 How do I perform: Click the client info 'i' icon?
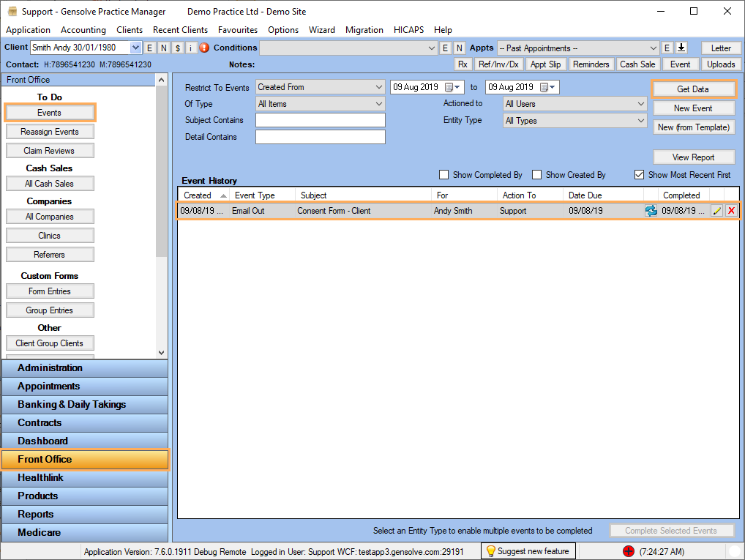click(191, 48)
